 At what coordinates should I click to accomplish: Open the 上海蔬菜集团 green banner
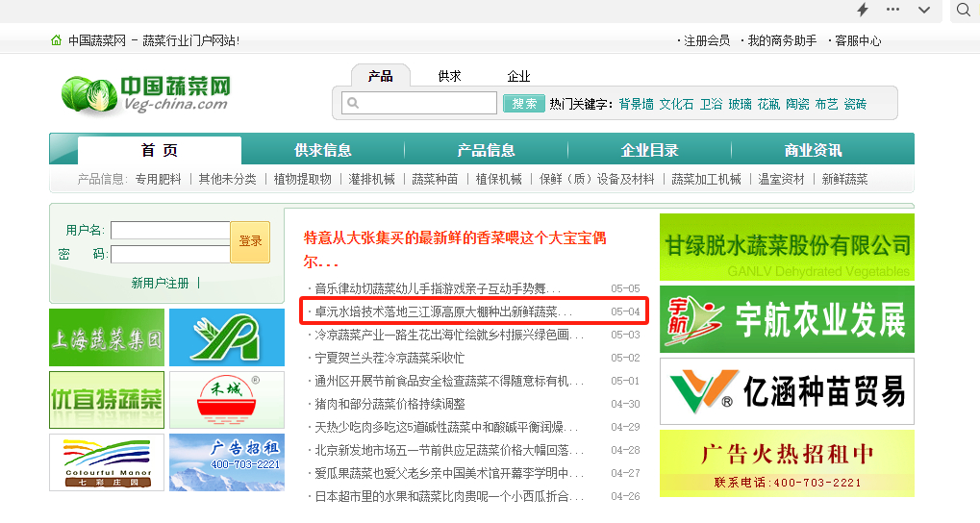107,337
